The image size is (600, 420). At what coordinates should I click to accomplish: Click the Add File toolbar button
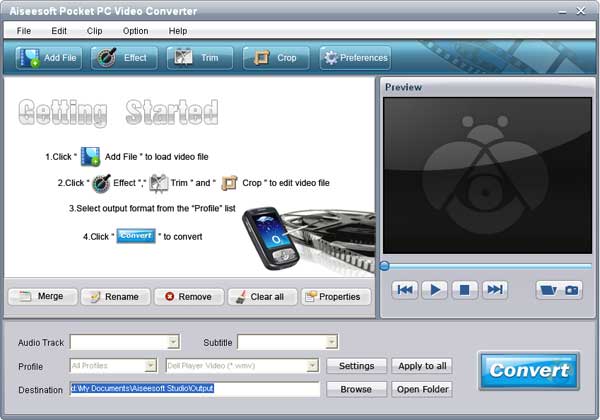(x=49, y=58)
